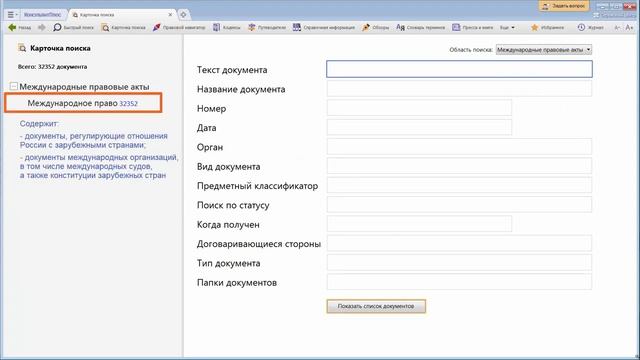Click the Орган input field
This screenshot has width=640, height=360.
[459, 147]
